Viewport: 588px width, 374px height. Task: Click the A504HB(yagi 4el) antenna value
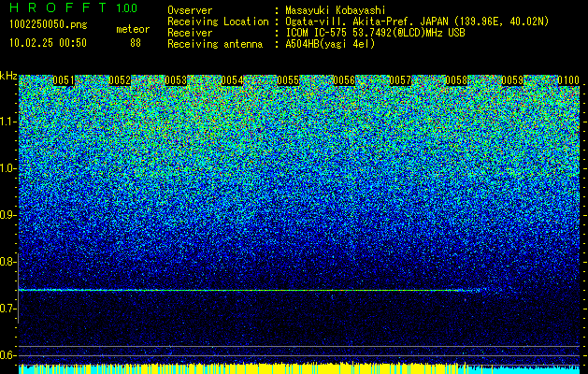pyautogui.click(x=330, y=44)
